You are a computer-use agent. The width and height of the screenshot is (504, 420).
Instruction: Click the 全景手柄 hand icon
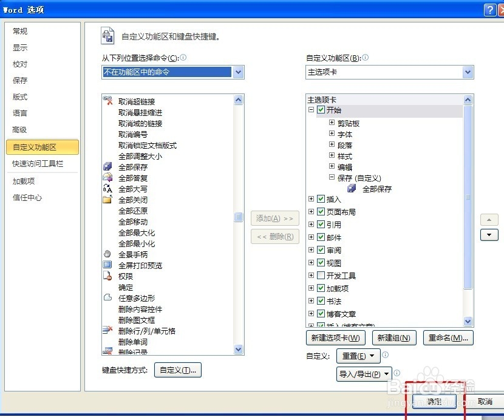pyautogui.click(x=107, y=254)
